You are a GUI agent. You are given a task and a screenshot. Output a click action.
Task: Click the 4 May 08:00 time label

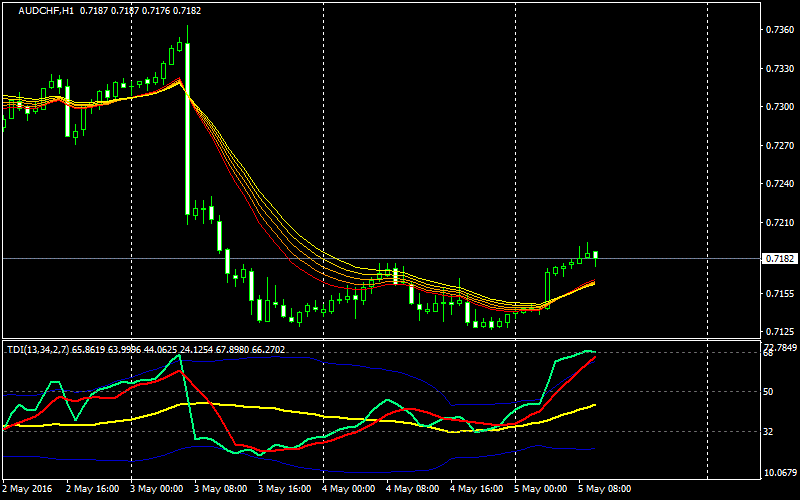coord(413,489)
